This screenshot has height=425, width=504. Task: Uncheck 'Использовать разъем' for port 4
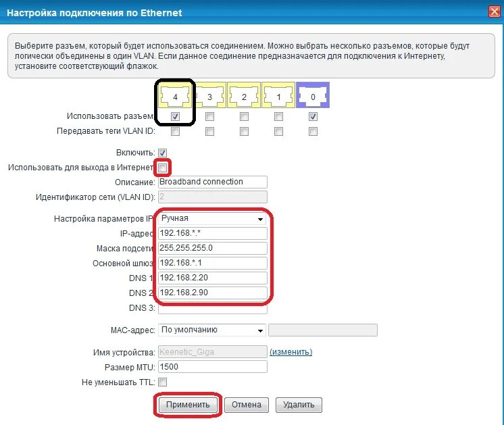pyautogui.click(x=175, y=116)
